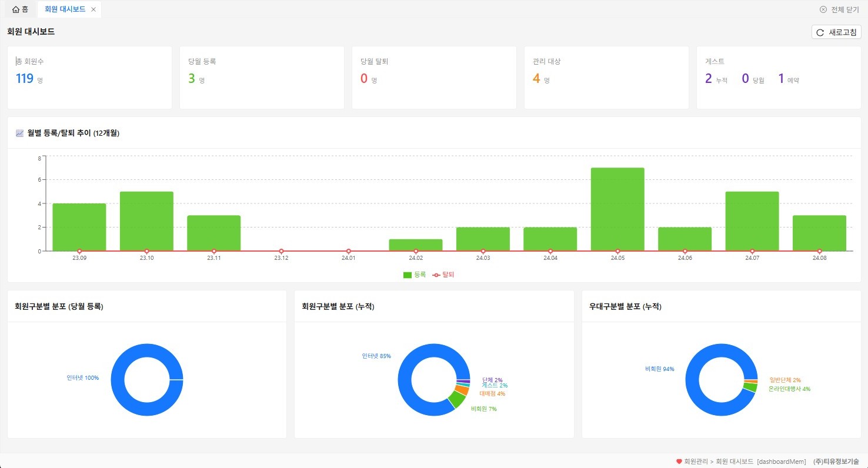868x468 pixels.
Task: Click the home icon tab
Action: (20, 9)
